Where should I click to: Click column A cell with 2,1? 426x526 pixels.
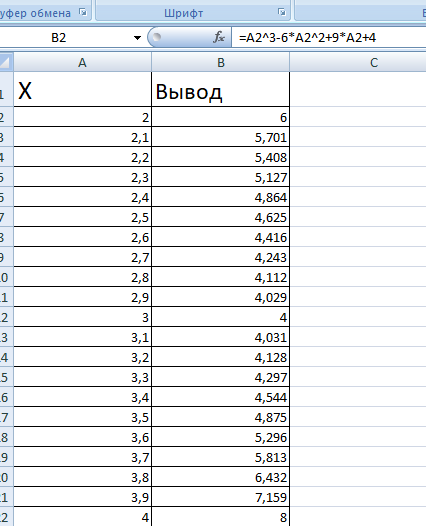(x=83, y=137)
